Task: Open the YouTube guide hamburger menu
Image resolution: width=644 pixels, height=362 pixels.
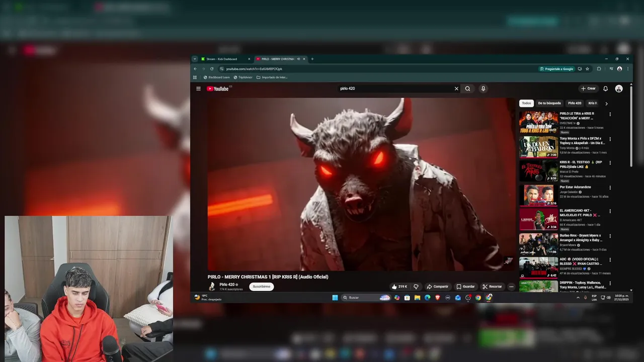Action: 198,88
